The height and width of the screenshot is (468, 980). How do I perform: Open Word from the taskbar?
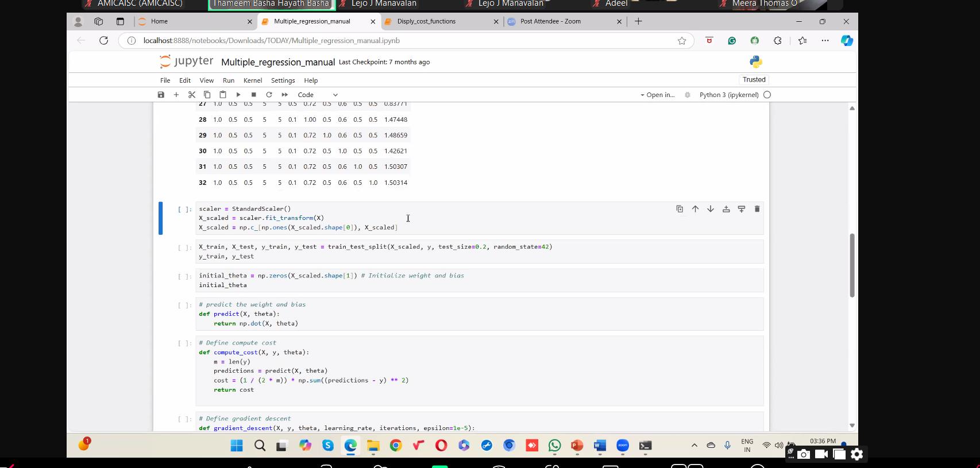click(x=600, y=446)
